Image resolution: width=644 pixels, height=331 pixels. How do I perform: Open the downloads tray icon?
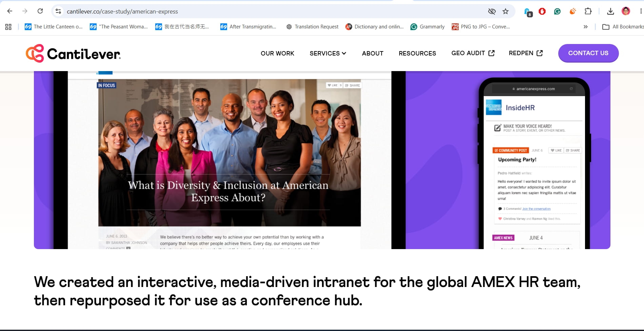tap(610, 11)
